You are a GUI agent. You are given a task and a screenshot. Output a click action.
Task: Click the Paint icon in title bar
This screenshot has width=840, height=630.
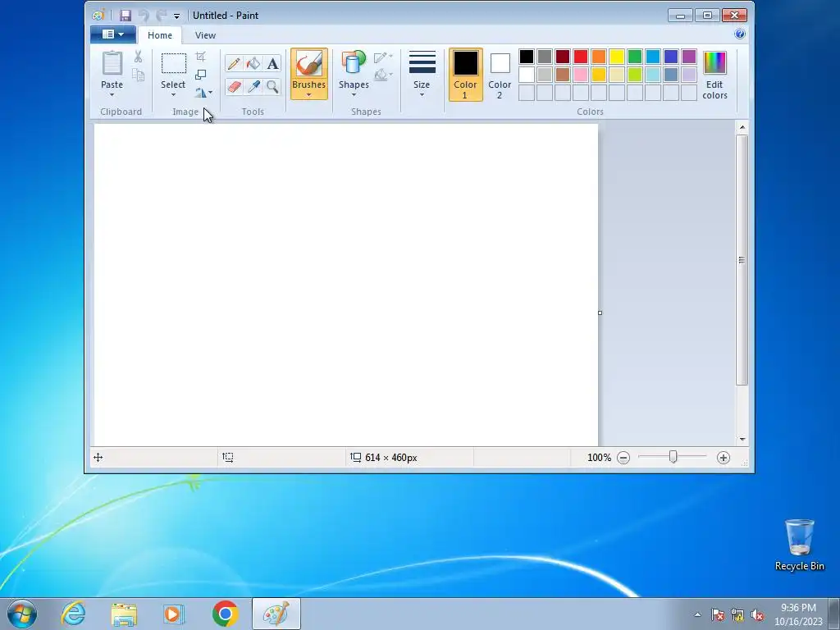[98, 16]
